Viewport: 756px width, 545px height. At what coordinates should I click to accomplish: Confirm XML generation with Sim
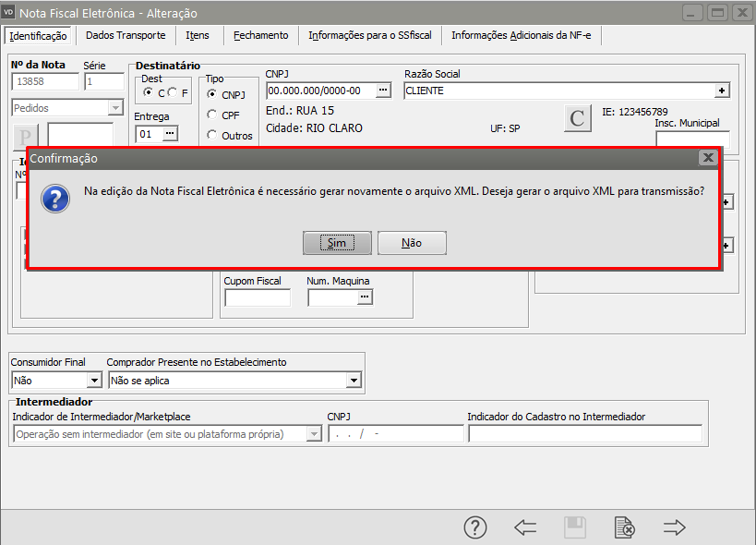pos(337,243)
